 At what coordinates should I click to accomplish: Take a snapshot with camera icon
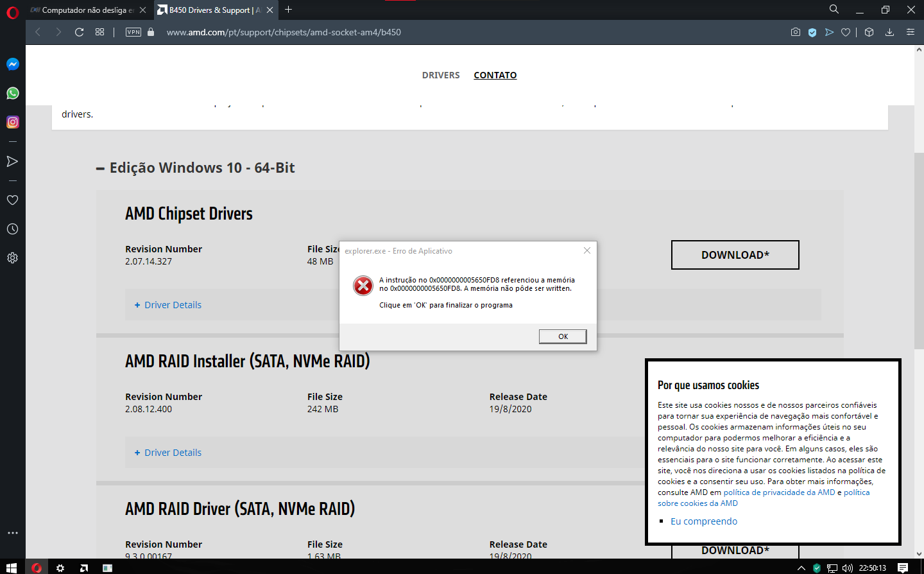tap(796, 32)
